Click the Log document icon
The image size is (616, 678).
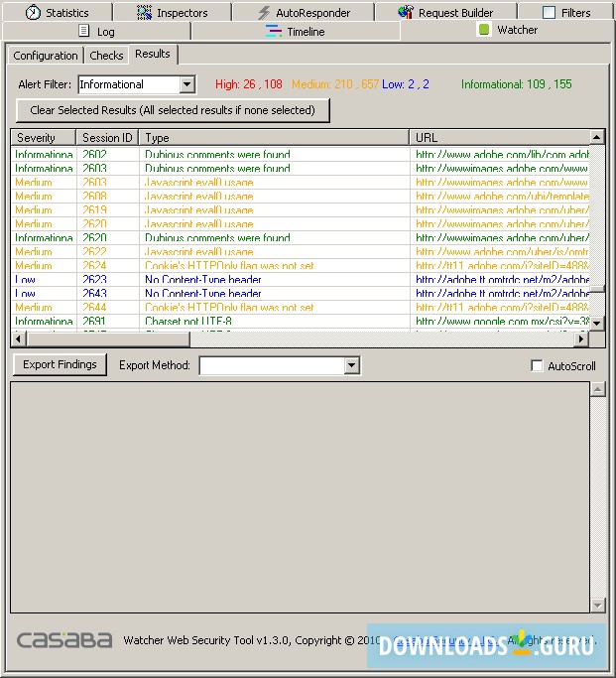click(84, 31)
